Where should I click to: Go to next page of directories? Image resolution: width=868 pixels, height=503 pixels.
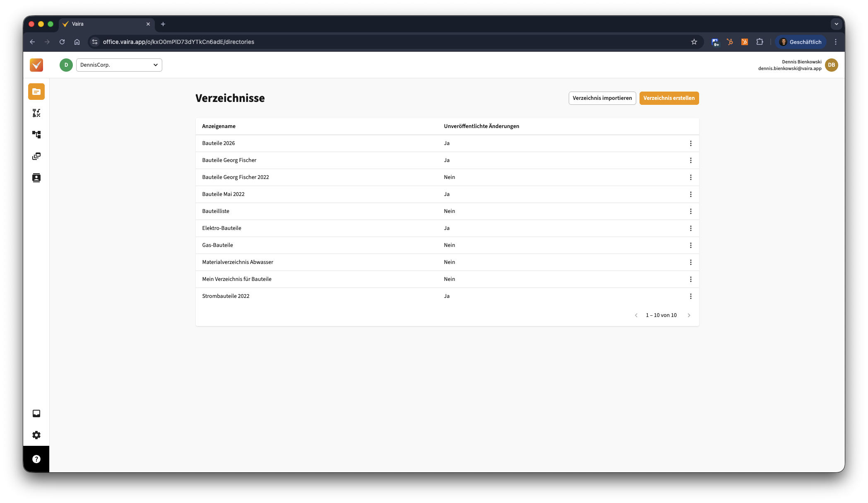(x=689, y=315)
